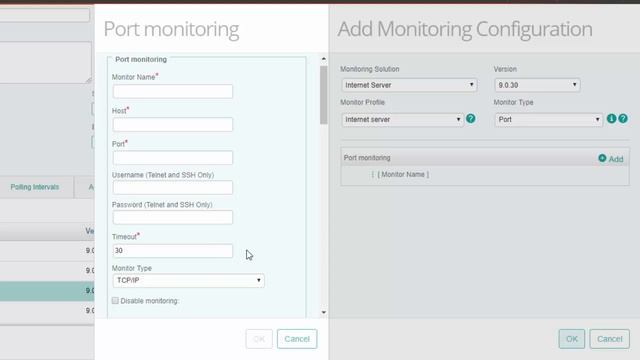The height and width of the screenshot is (360, 640).
Task: Click the Monitor Profile help icon
Action: pos(471,119)
